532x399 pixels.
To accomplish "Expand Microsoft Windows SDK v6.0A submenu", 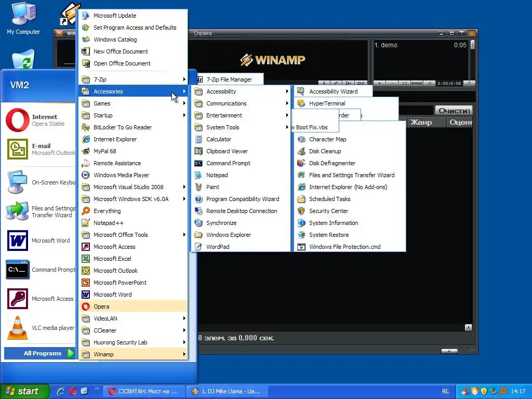I will tap(133, 199).
